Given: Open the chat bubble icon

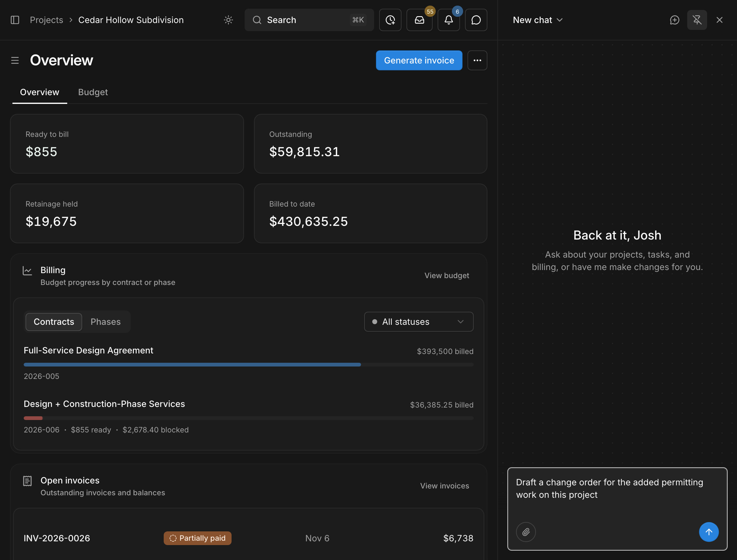Looking at the screenshot, I should 476,20.
